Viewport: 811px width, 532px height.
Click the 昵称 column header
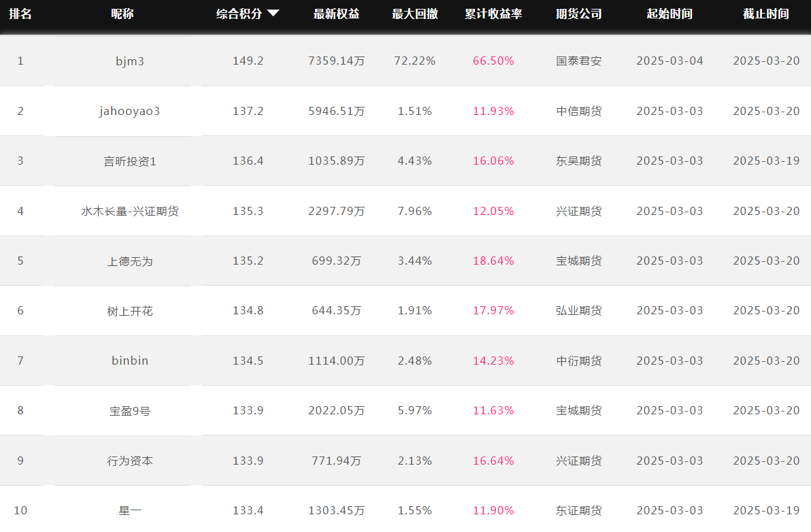(122, 14)
